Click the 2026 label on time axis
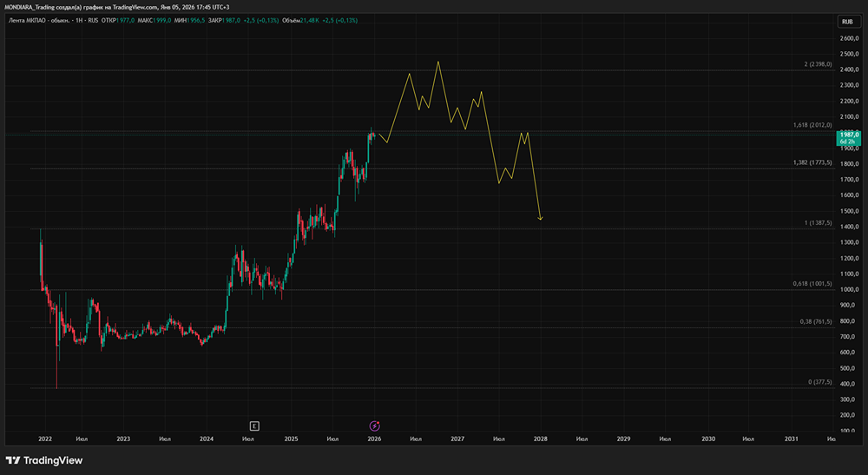This screenshot has width=868, height=475. pyautogui.click(x=374, y=439)
